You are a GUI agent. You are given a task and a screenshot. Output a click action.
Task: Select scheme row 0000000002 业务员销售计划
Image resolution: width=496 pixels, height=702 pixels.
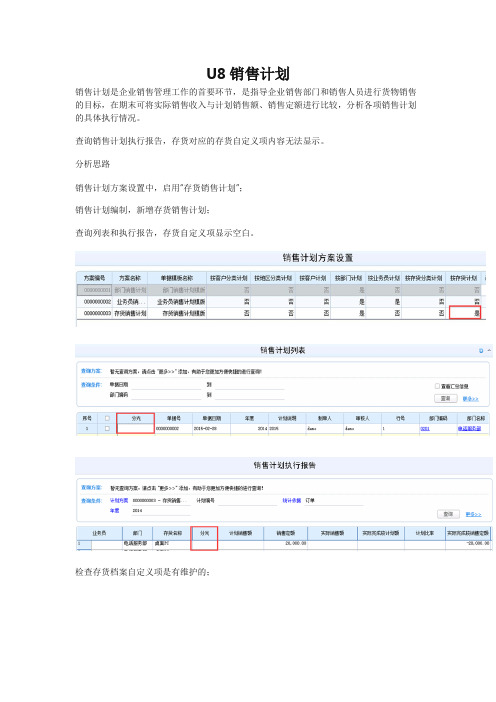[279, 301]
